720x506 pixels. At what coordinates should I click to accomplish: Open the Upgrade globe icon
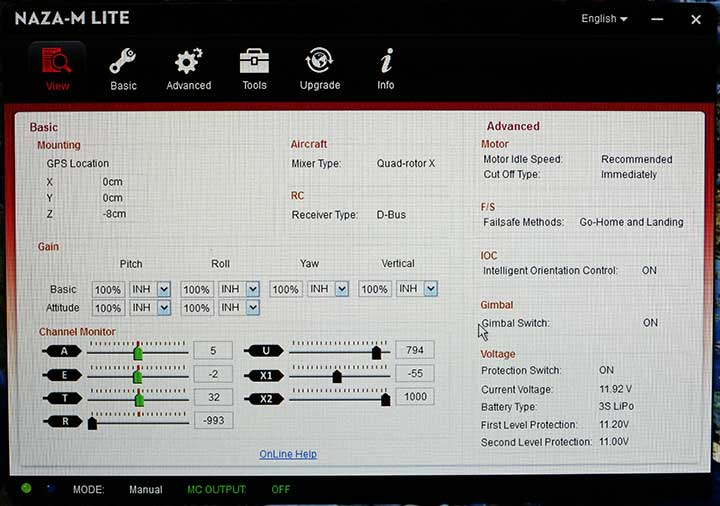[319, 61]
